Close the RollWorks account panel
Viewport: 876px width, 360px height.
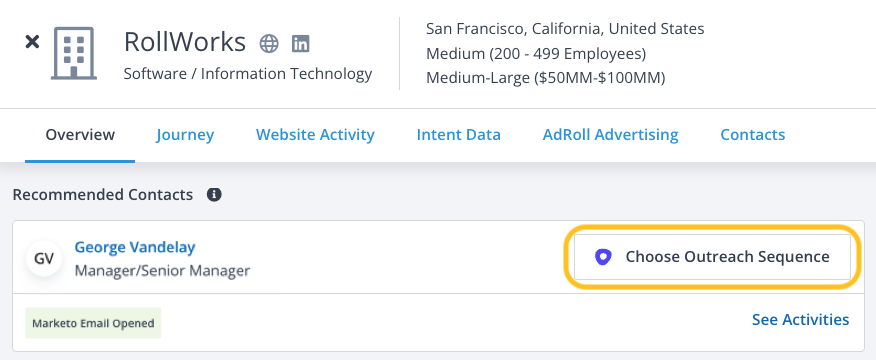pyautogui.click(x=32, y=42)
